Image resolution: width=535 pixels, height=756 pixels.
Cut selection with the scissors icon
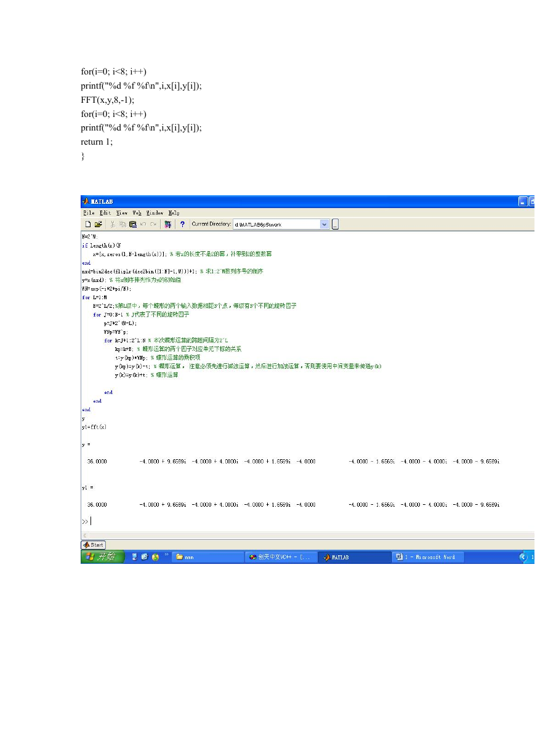[113, 225]
